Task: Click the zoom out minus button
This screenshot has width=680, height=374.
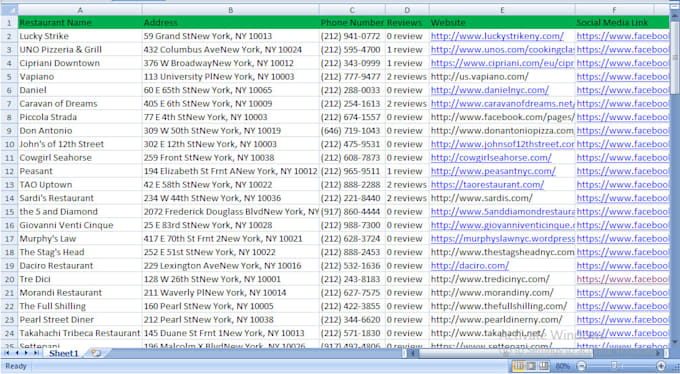Action: (x=581, y=366)
